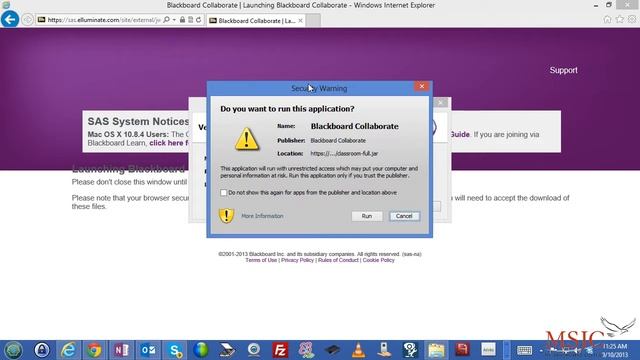Open the white notepad-style app on taskbar
This screenshot has width=640, height=360.
488,350
